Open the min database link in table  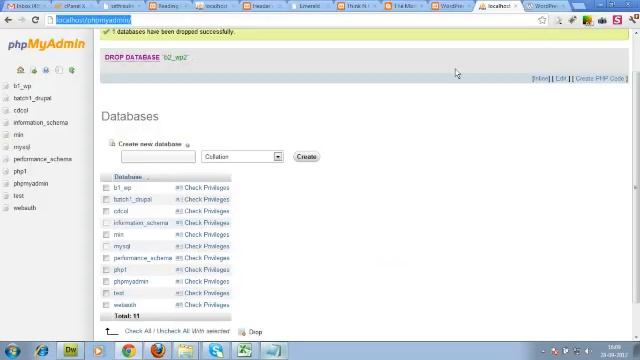coord(118,235)
